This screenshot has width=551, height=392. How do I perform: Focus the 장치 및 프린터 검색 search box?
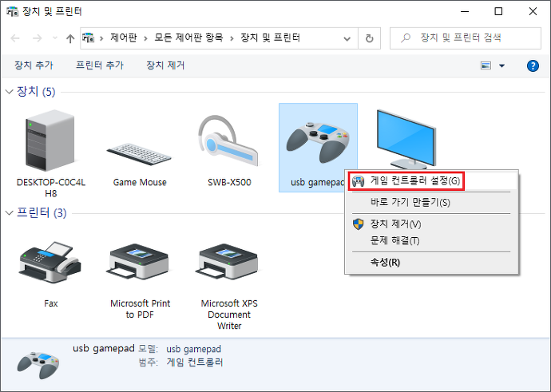point(466,38)
